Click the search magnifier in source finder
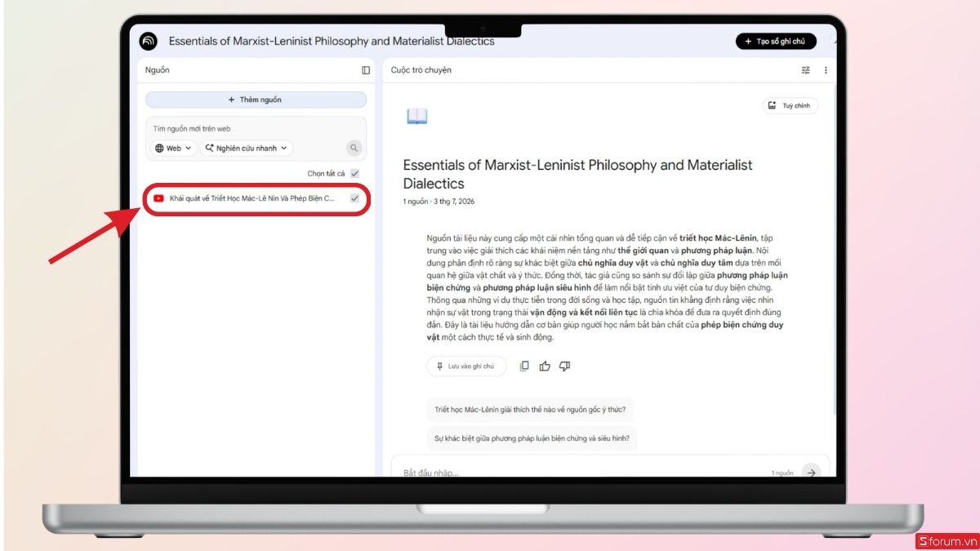This screenshot has height=551, width=980. click(354, 148)
